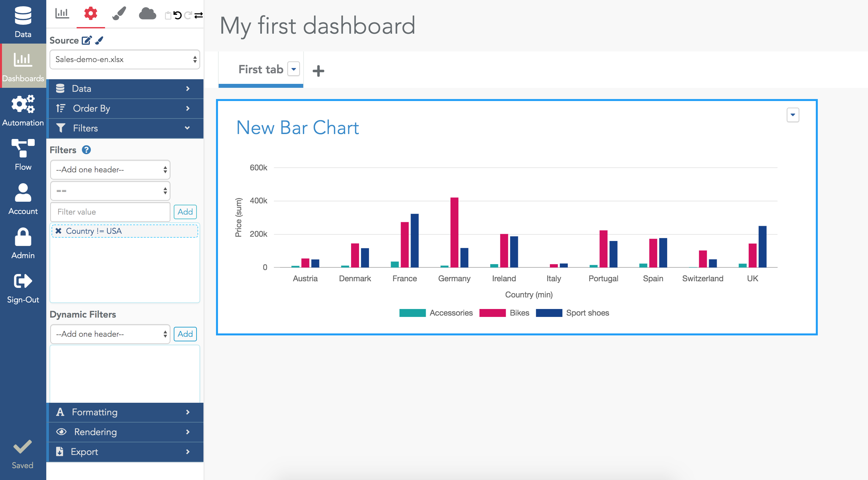This screenshot has width=868, height=480.
Task: Open the cloud tab icon
Action: (x=147, y=14)
